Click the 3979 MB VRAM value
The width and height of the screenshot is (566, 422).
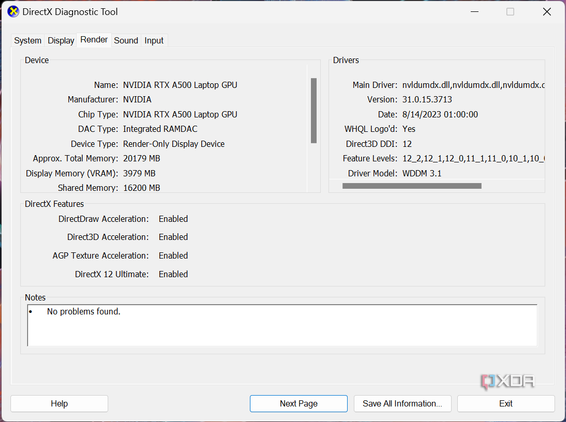click(139, 173)
